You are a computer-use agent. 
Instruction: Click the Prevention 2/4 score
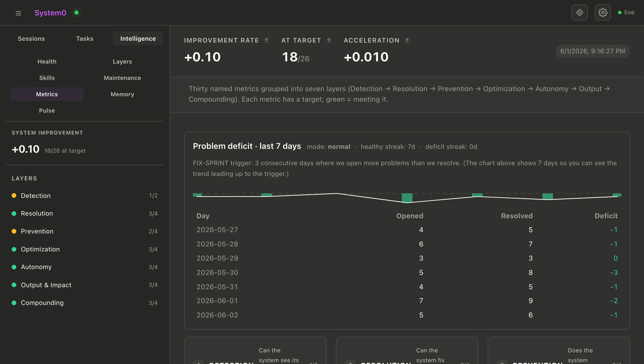[x=153, y=231]
